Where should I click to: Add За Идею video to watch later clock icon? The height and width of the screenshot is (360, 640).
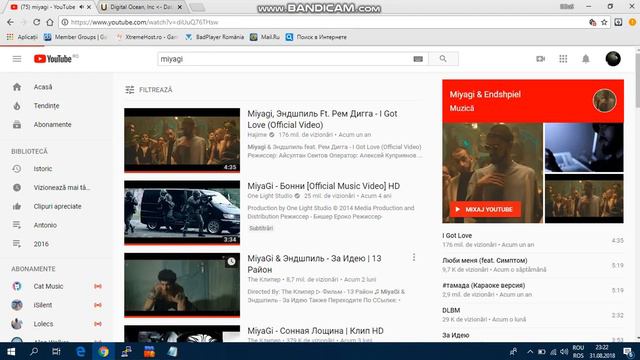[x=231, y=261]
